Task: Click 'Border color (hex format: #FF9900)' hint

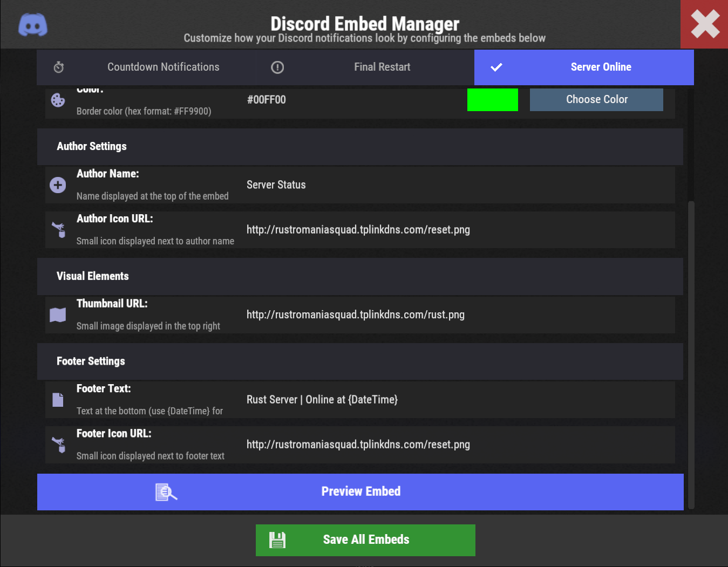Action: pos(144,111)
